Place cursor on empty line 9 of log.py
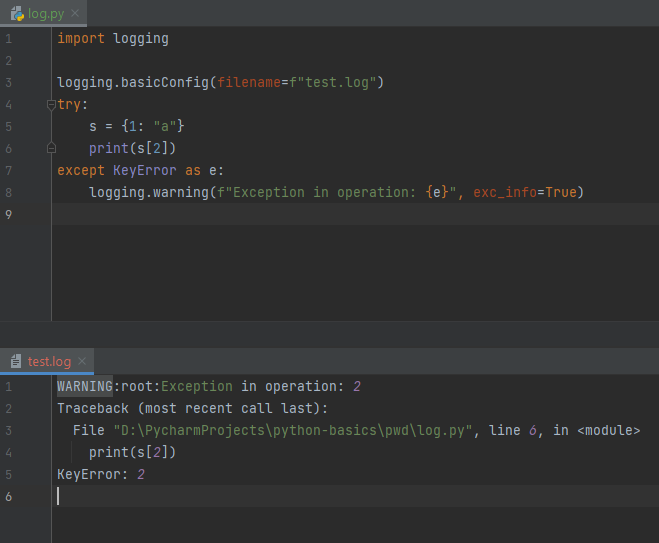Image resolution: width=659 pixels, height=543 pixels. 355,214
